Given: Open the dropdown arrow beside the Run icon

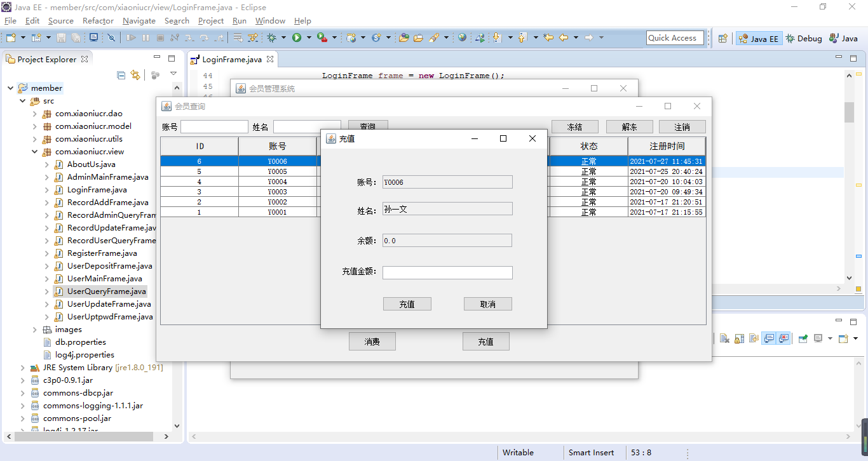Looking at the screenshot, I should tap(309, 38).
